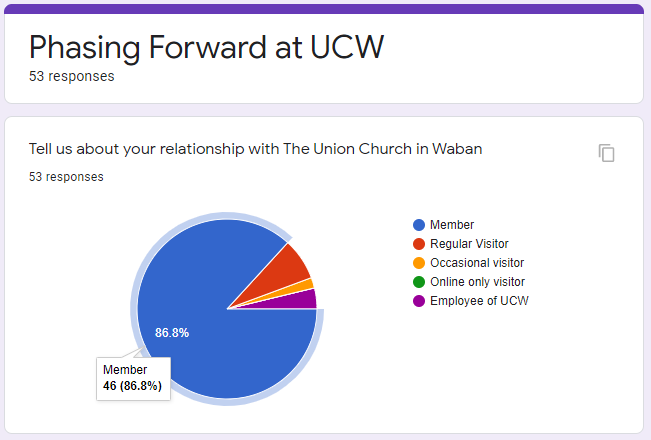The width and height of the screenshot is (651, 440).
Task: Click the Online only visitor legend label
Action: coord(477,282)
